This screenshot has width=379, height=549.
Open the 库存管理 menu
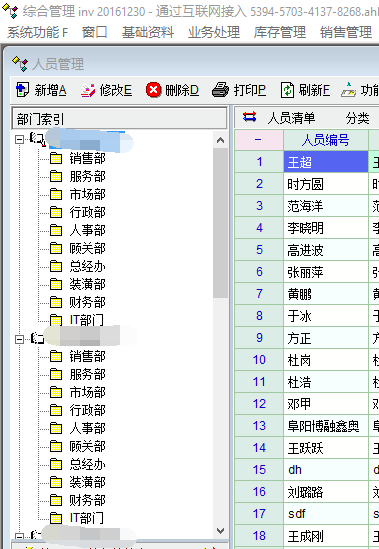point(280,32)
